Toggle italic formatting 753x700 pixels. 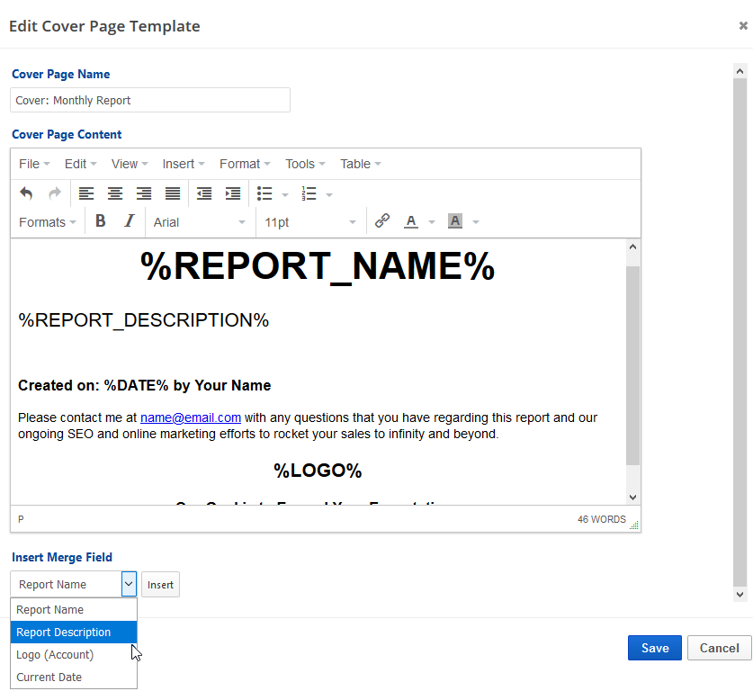point(129,221)
